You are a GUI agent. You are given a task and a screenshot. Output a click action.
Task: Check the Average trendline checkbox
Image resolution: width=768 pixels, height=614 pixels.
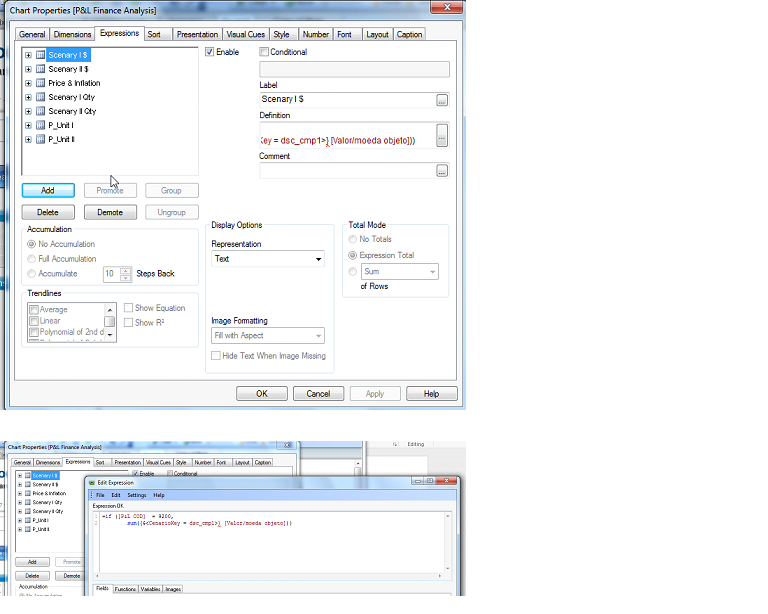pyautogui.click(x=34, y=309)
